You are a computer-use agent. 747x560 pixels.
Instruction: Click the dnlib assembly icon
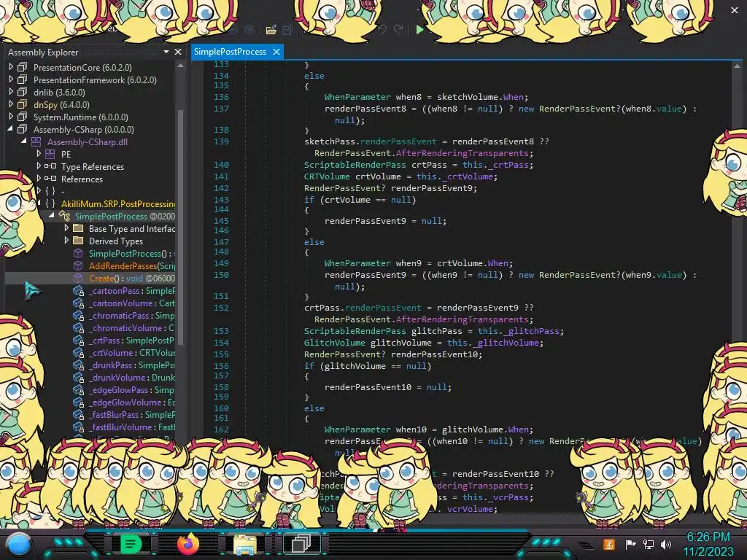(23, 92)
